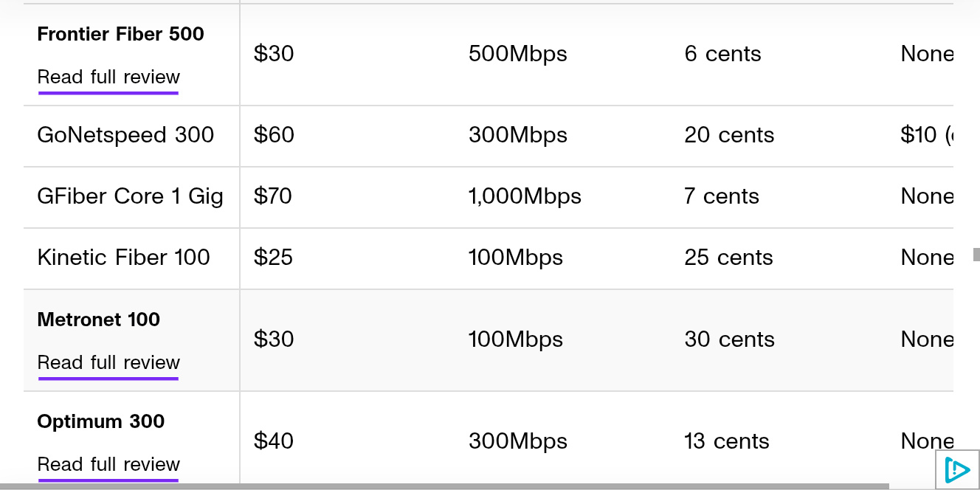Click the $60 GoNetspeed price
Image resolution: width=980 pixels, height=490 pixels.
[x=274, y=135]
